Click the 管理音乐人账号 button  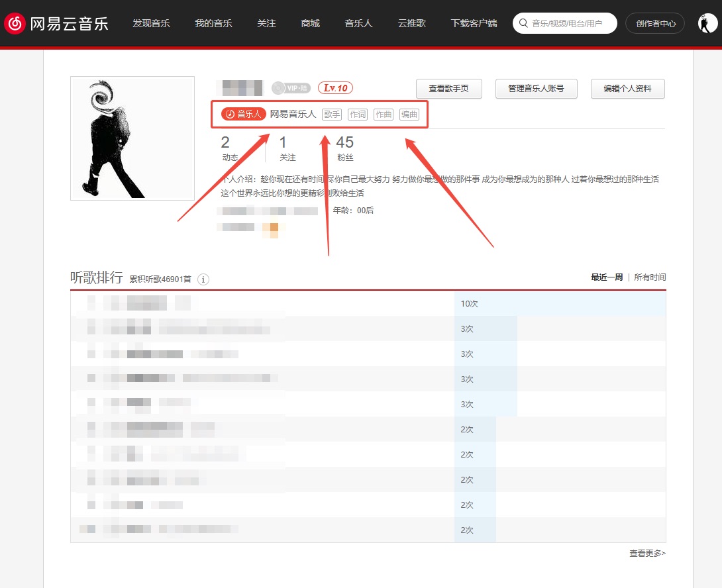click(536, 89)
